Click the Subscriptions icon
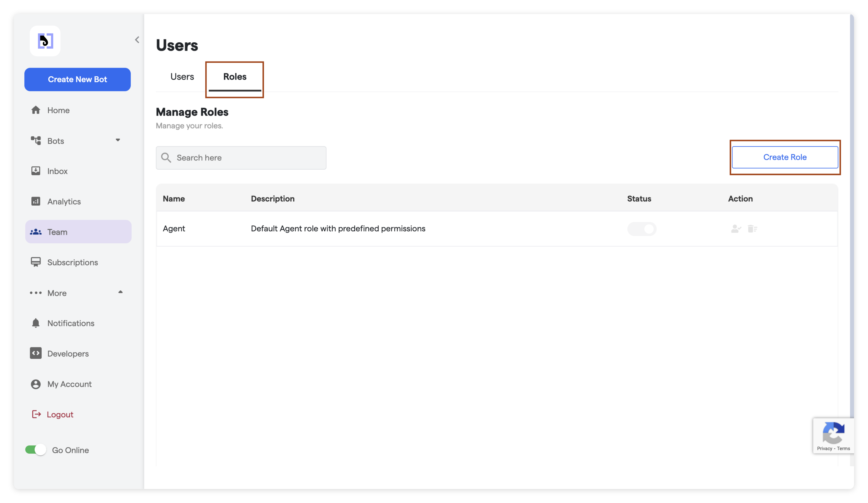This screenshot has height=503, width=868. tap(36, 262)
